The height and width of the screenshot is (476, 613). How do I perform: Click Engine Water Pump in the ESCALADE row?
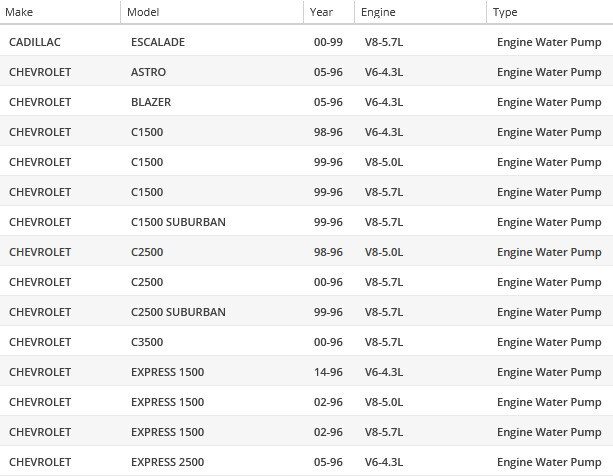click(549, 42)
